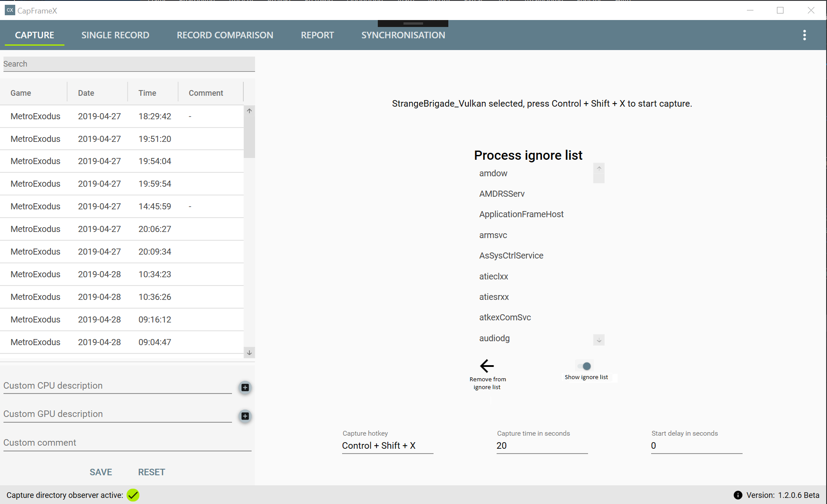This screenshot has width=827, height=504.
Task: Select atkexComSvc in the ignore list
Action: pyautogui.click(x=505, y=317)
